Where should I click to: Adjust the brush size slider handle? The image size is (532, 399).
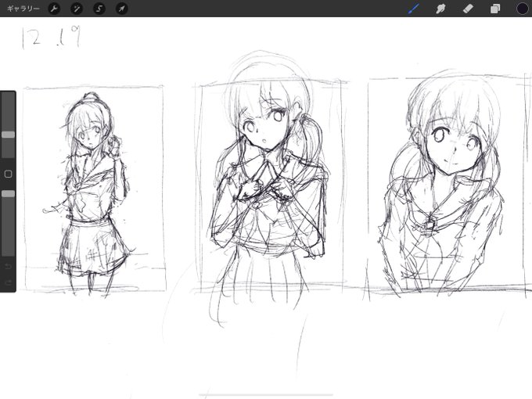[x=8, y=135]
